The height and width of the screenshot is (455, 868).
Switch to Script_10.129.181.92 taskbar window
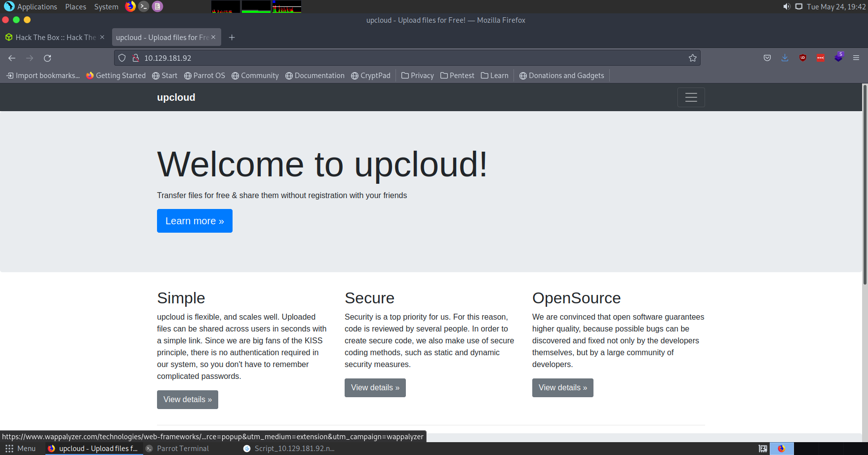pyautogui.click(x=289, y=449)
